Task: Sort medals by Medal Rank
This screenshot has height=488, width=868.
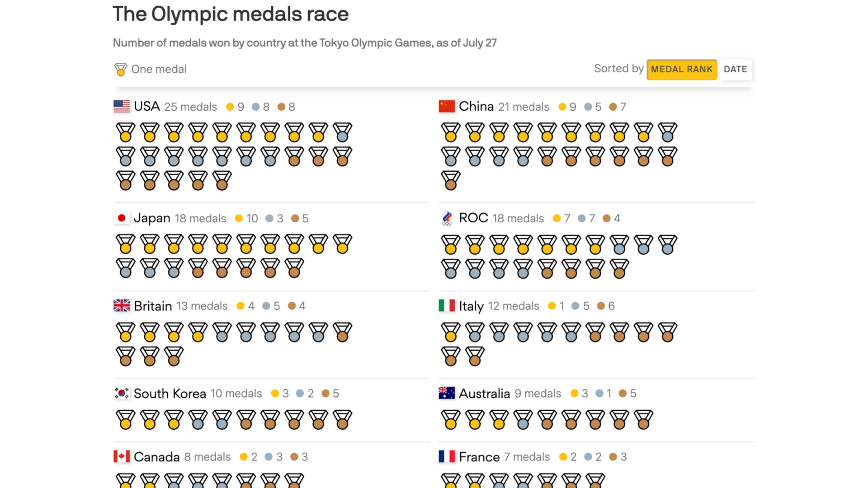Action: (682, 70)
